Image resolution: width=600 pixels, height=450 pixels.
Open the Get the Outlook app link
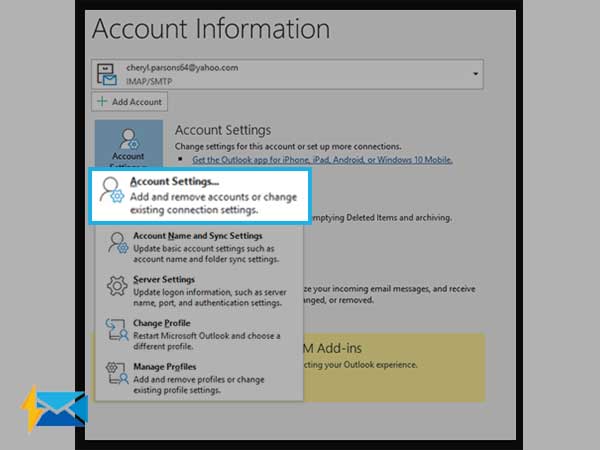pos(322,160)
